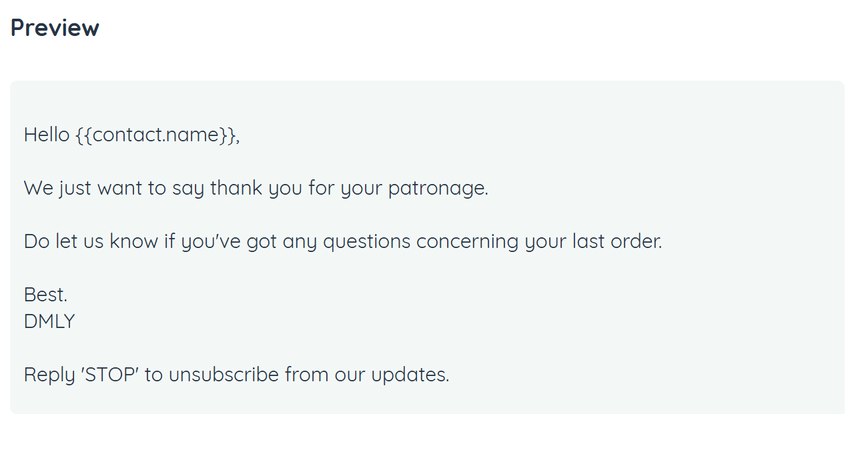Click the DMLY signature text
The width and height of the screenshot is (868, 462).
click(x=49, y=321)
